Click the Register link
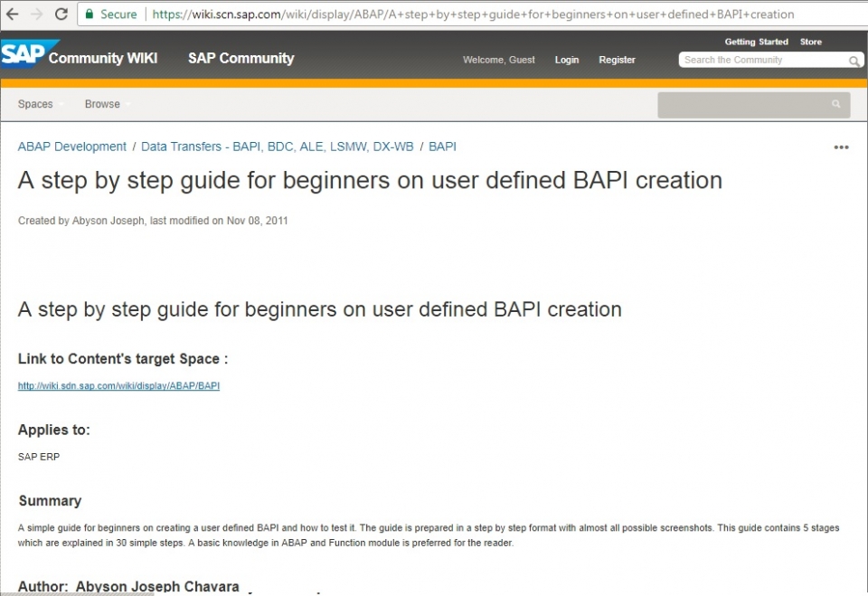Image resolution: width=868 pixels, height=596 pixels. point(617,60)
